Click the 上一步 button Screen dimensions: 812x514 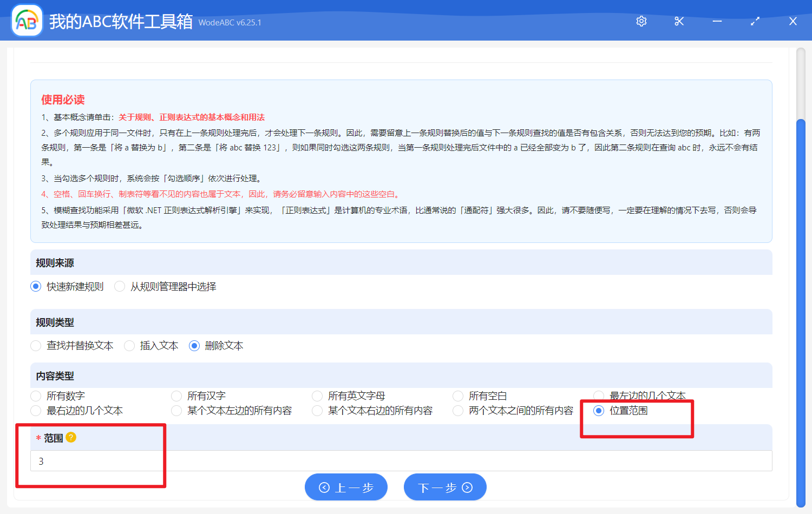coord(346,487)
